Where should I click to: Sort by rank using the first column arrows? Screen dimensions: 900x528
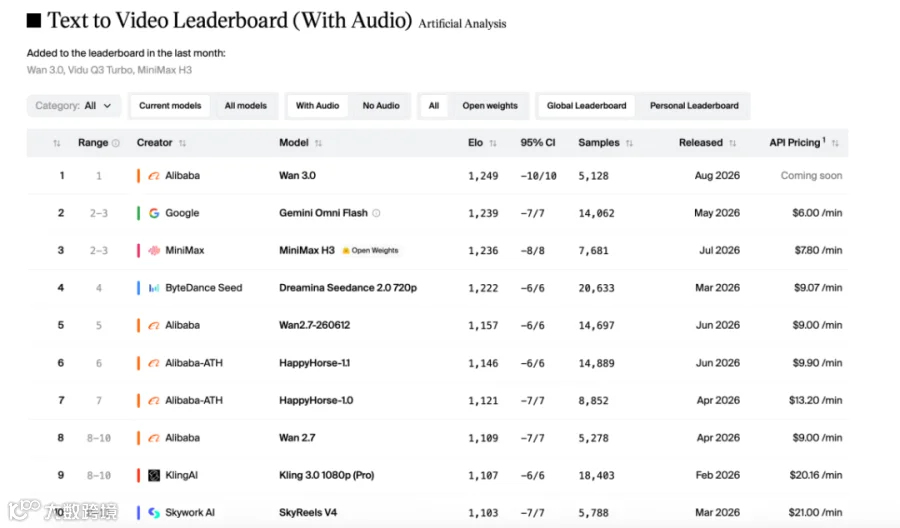tap(57, 143)
